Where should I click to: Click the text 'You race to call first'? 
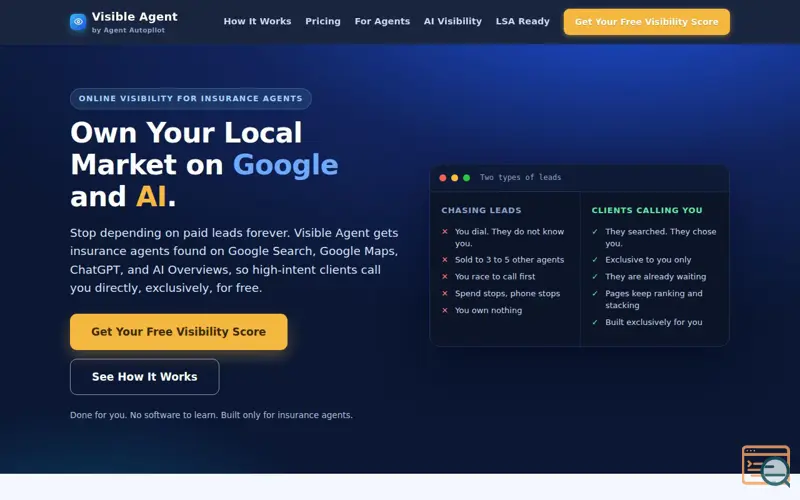click(x=495, y=277)
